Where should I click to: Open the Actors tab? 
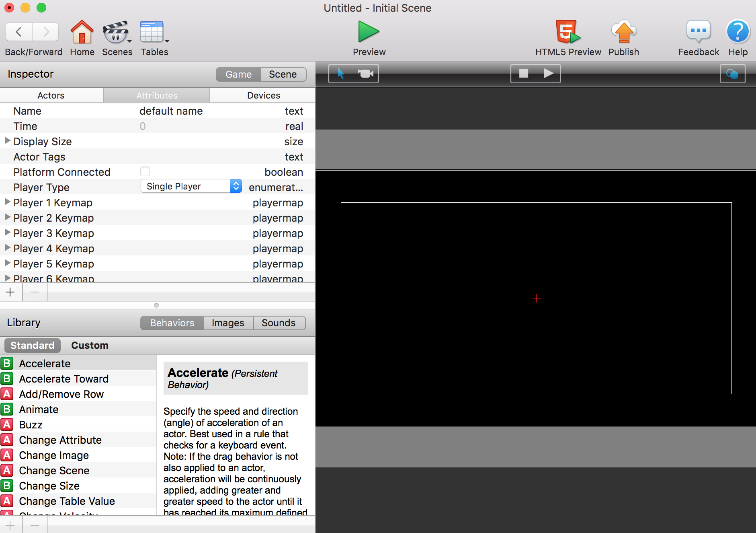click(x=51, y=95)
